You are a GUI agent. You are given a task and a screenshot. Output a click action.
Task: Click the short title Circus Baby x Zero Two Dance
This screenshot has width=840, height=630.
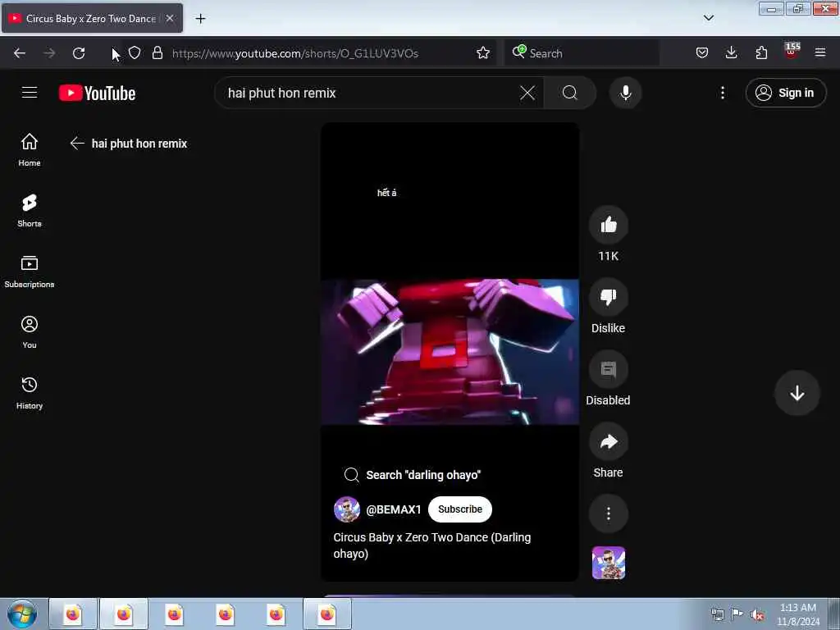pyautogui.click(x=431, y=546)
